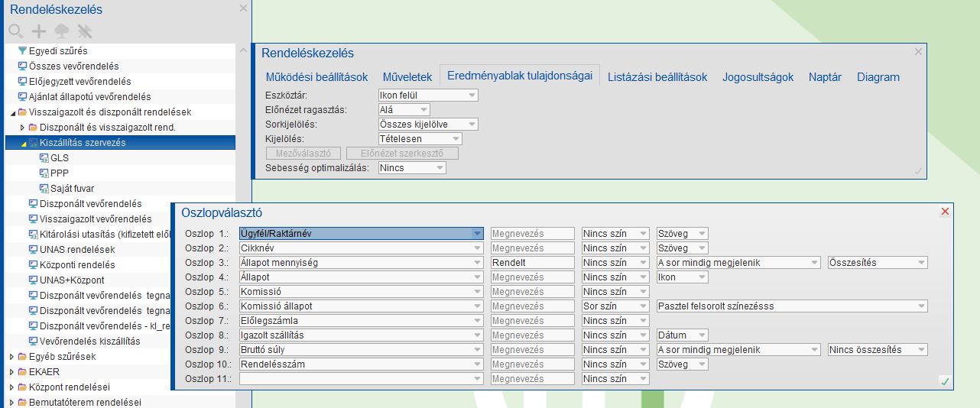Click the Előnézet szerkesztő button

pyautogui.click(x=403, y=154)
